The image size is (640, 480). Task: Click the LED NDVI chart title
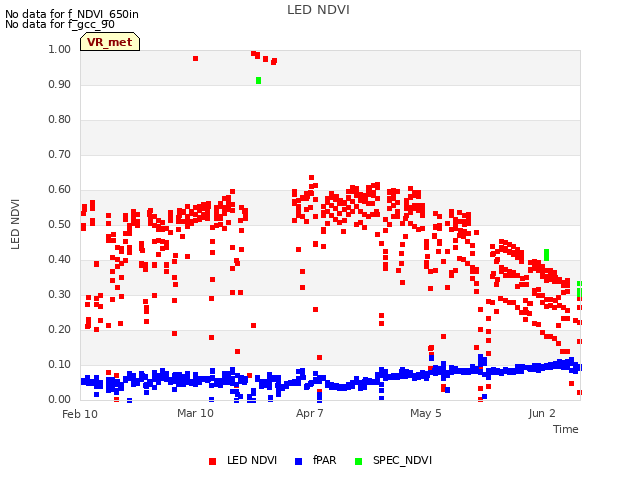click(x=318, y=10)
